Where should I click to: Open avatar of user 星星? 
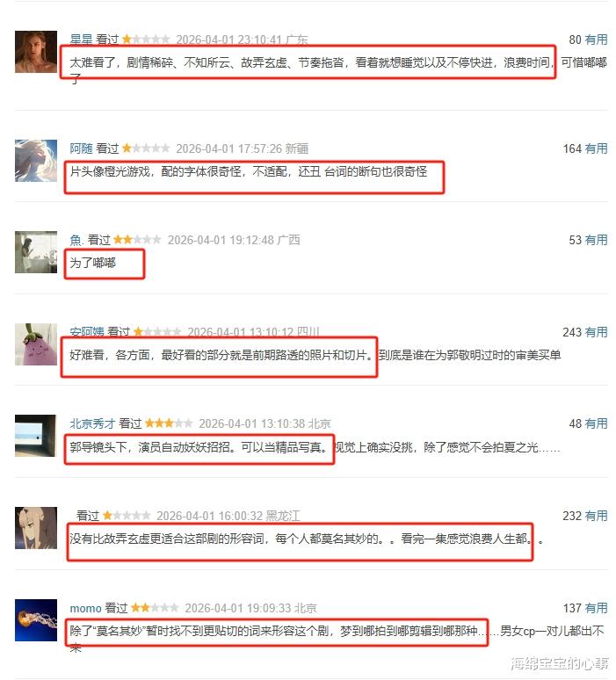36,52
